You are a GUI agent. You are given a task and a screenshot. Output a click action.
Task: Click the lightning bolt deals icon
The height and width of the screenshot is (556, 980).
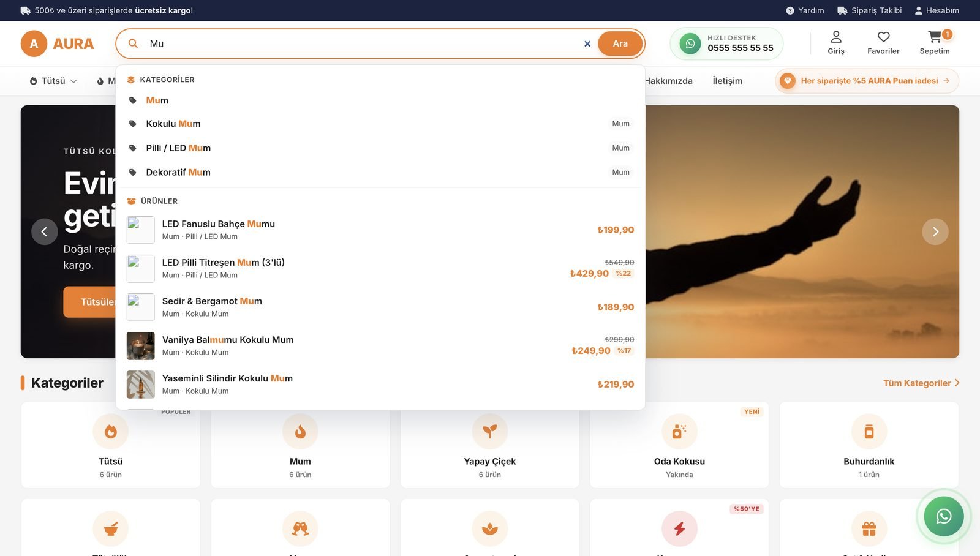[x=679, y=528]
